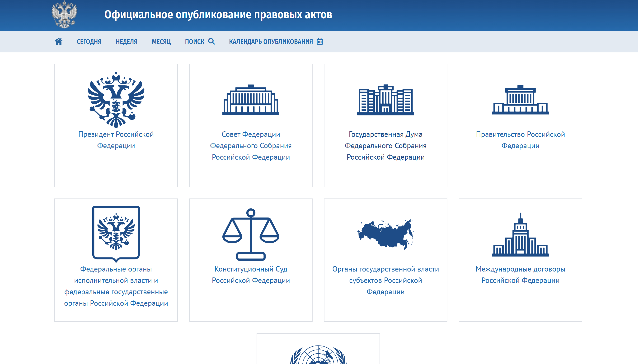Open Международные договоры Российской Федерации link
The image size is (638, 364).
[x=521, y=275]
